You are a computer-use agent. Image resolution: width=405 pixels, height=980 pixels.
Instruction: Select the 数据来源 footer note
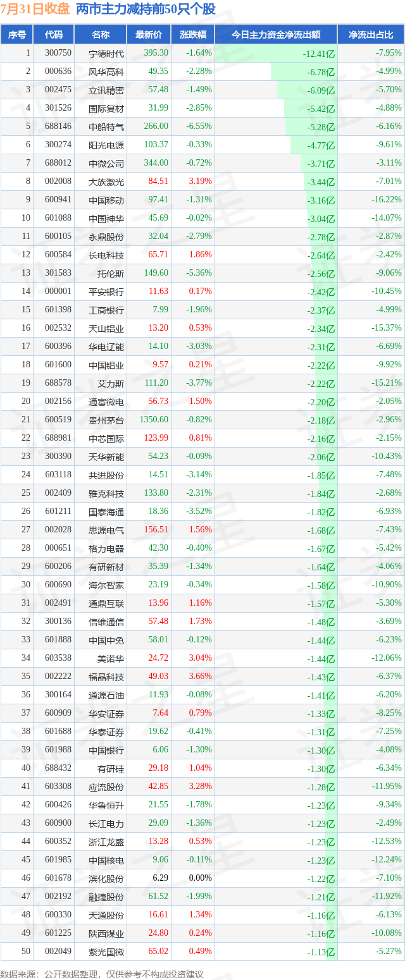click(x=102, y=974)
